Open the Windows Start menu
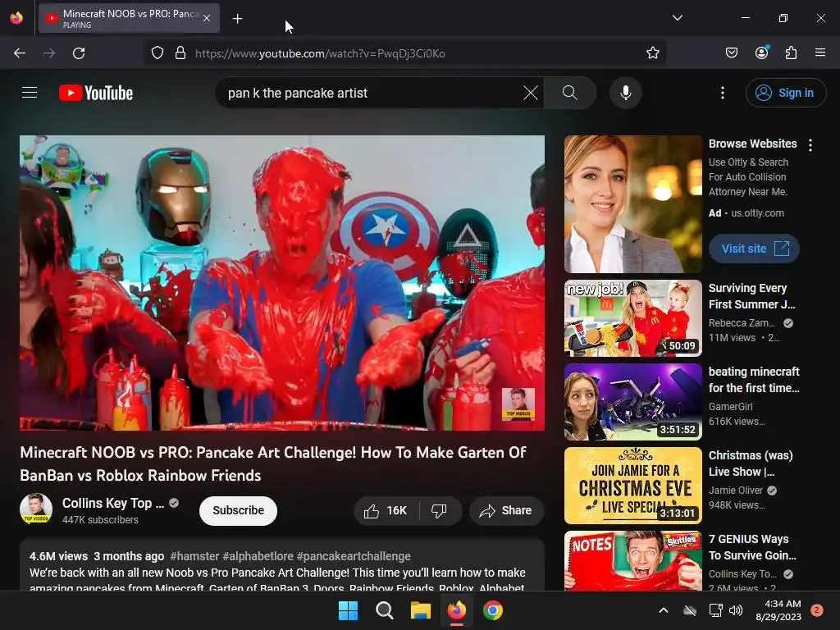Image resolution: width=840 pixels, height=630 pixels. pyautogui.click(x=348, y=610)
